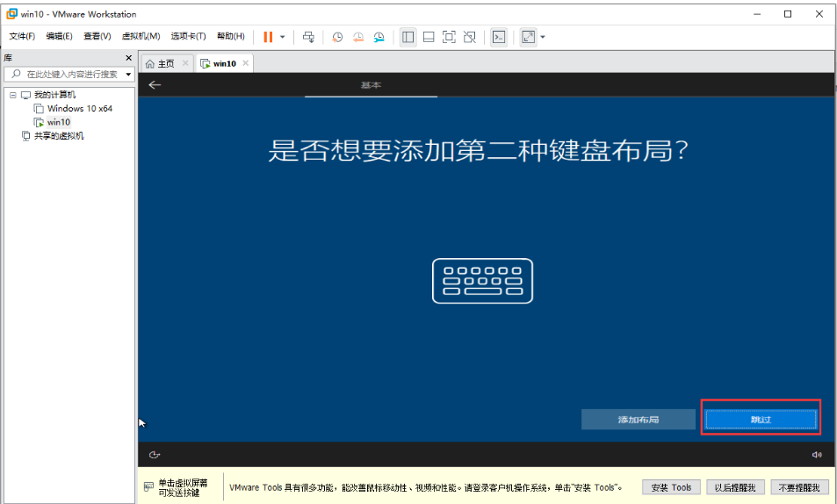Click the 以后提醒我 button
Viewport: 837px width, 504px height.
[735, 487]
